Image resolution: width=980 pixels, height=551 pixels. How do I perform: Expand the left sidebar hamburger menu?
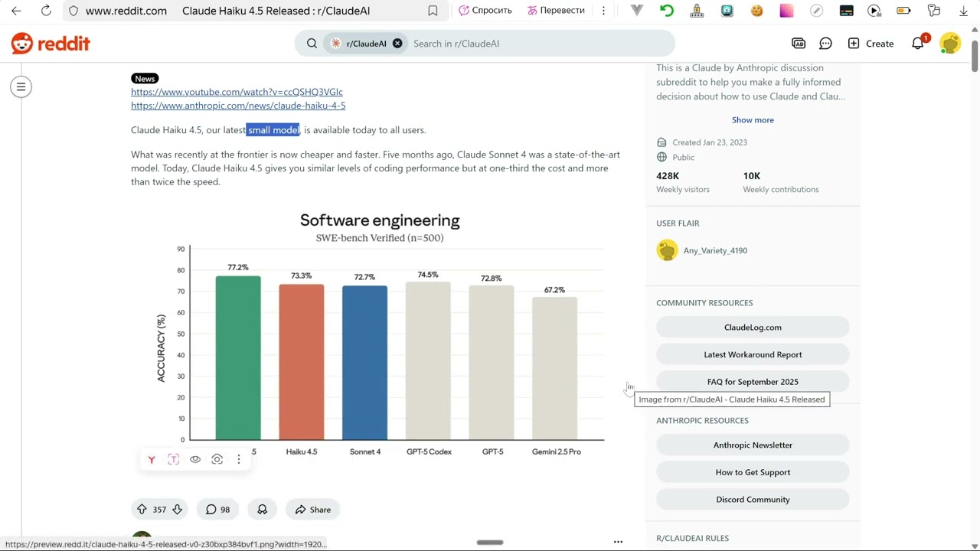click(x=21, y=87)
